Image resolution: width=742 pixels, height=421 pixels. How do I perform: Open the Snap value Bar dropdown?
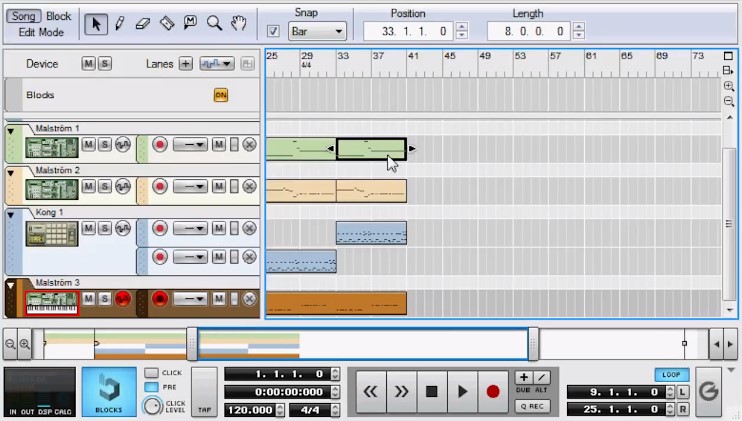point(317,32)
